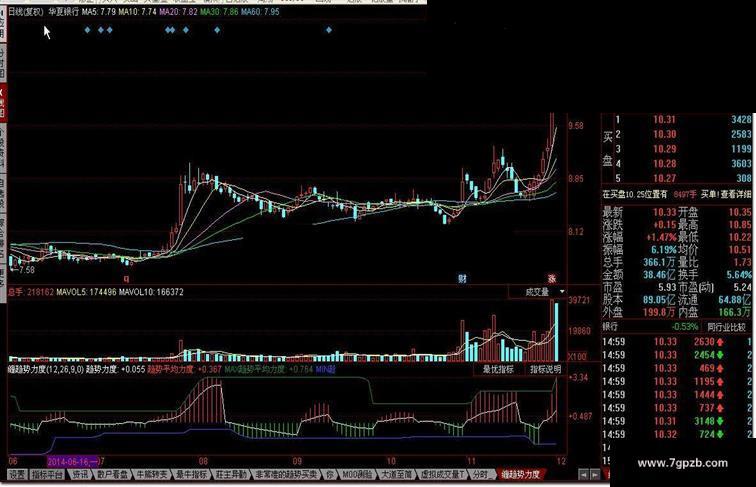
Task: Click the rightmost blue diamond signal marker
Action: pos(328,30)
